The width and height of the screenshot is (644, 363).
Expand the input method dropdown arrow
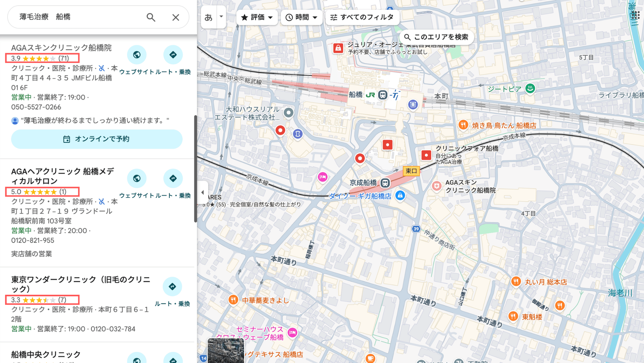221,16
